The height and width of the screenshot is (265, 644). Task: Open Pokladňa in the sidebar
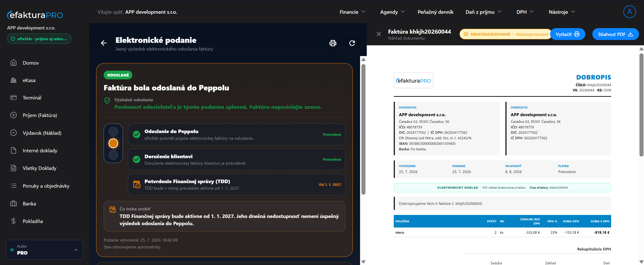coord(33,221)
